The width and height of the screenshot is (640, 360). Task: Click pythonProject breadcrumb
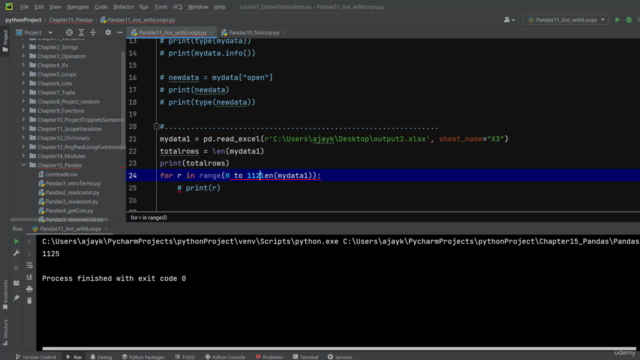[23, 20]
